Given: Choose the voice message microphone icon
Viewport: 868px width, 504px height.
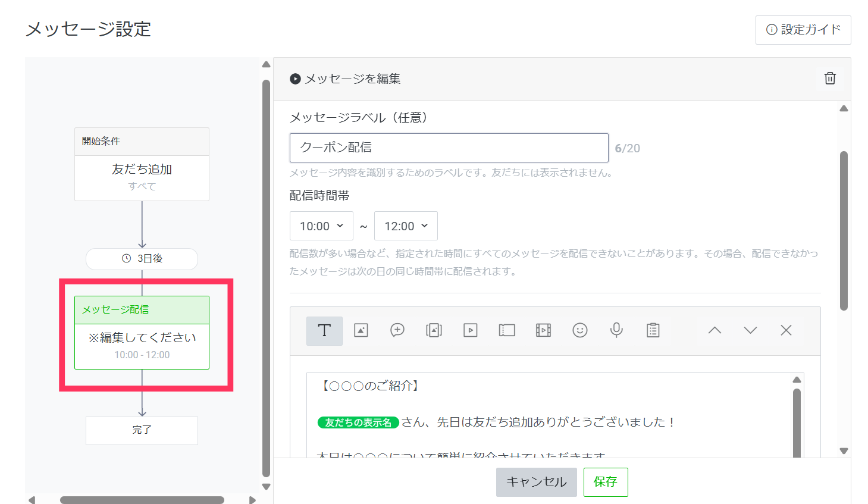Looking at the screenshot, I should pyautogui.click(x=616, y=331).
